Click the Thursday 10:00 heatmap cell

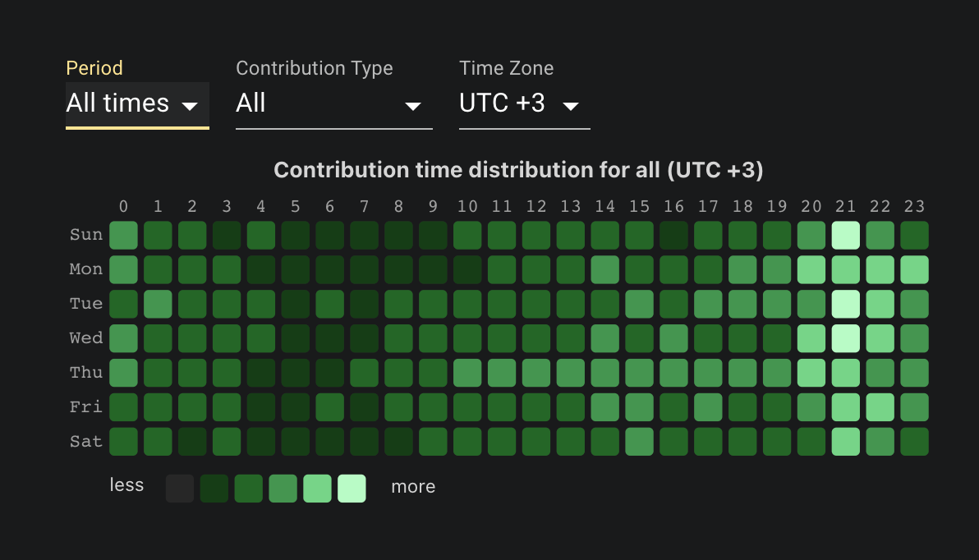[x=467, y=372]
